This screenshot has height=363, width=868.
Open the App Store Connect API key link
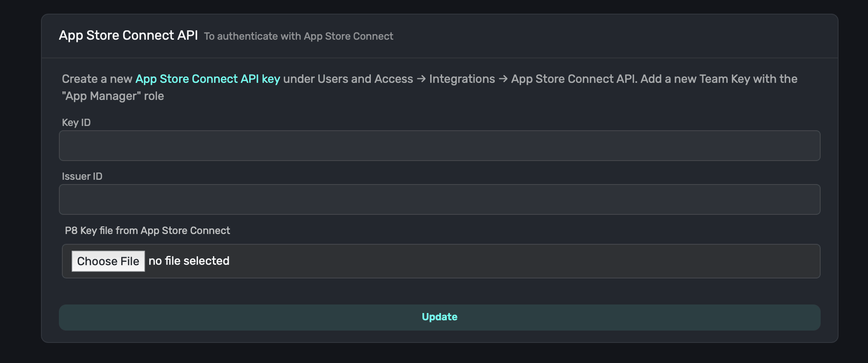pos(207,79)
